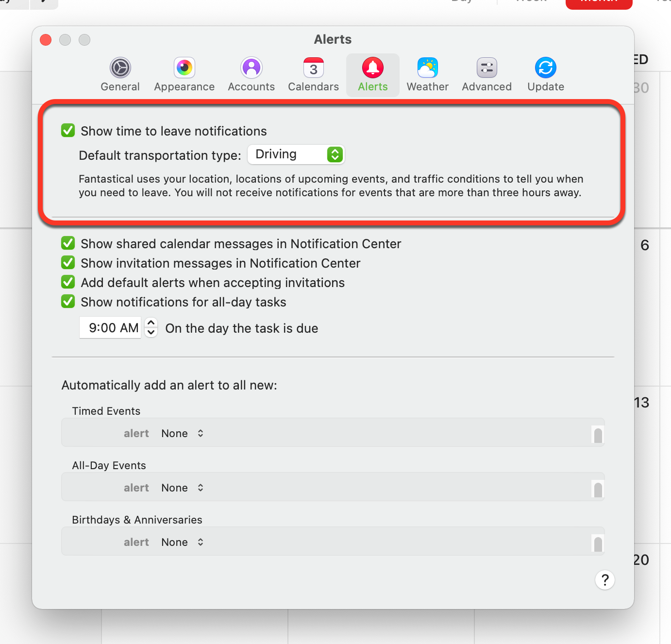Viewport: 671px width, 644px height.
Task: Open the General preferences pane
Action: pos(120,75)
